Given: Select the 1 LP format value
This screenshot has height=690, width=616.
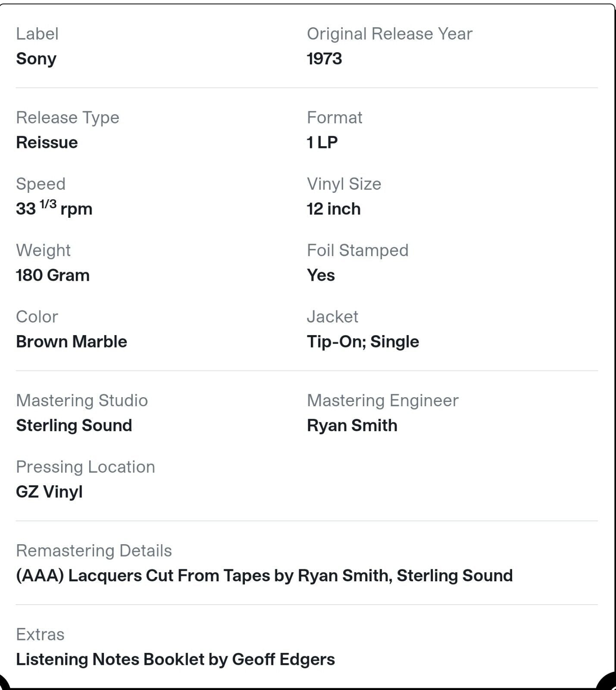Looking at the screenshot, I should click(x=322, y=142).
